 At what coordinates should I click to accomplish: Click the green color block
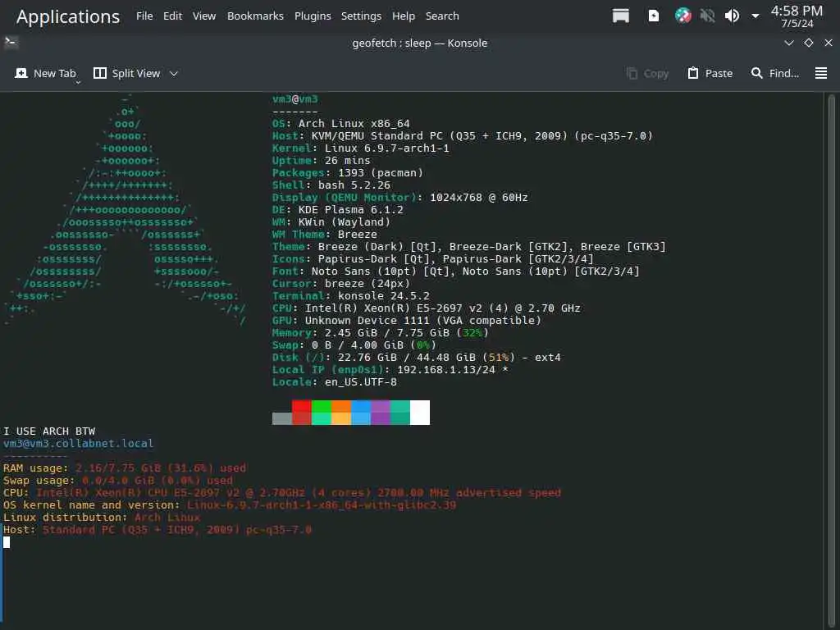(322, 413)
